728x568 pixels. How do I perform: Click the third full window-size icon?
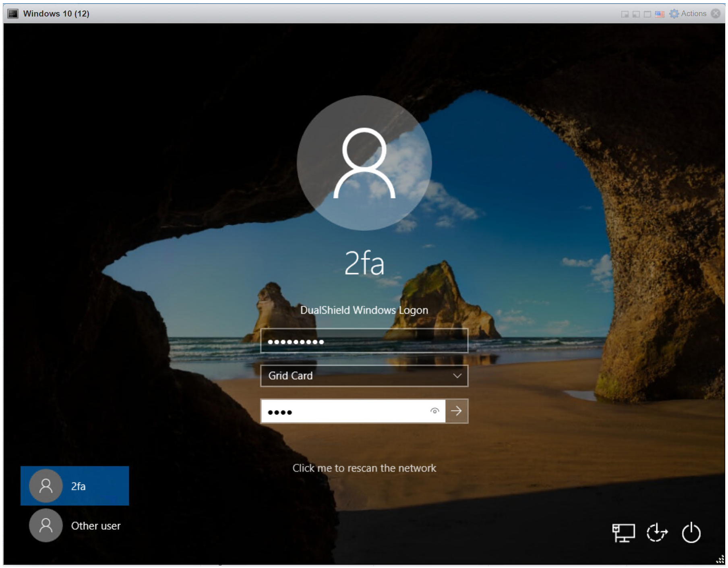647,14
